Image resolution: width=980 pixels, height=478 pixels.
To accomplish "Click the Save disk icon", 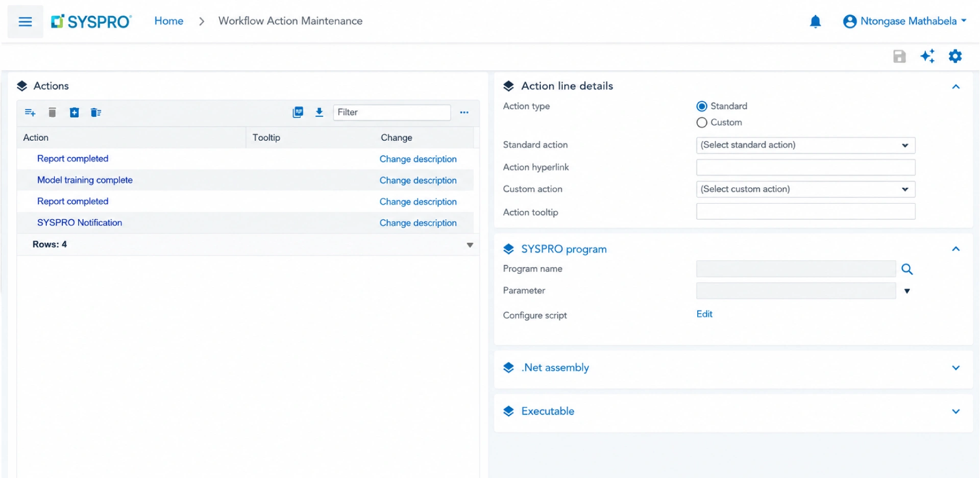I will click(899, 56).
